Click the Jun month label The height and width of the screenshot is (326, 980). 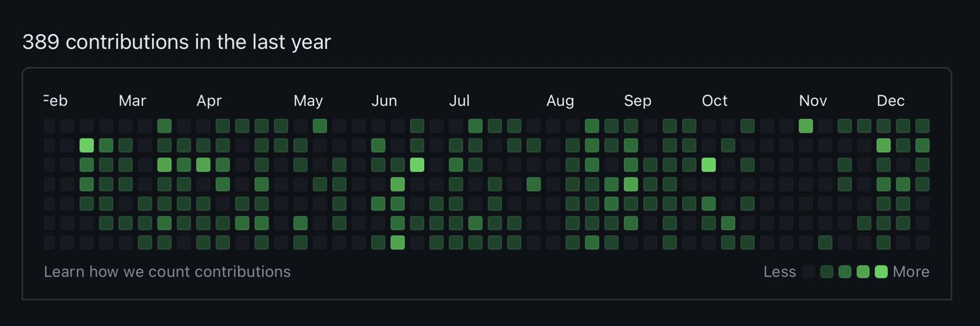tap(384, 101)
